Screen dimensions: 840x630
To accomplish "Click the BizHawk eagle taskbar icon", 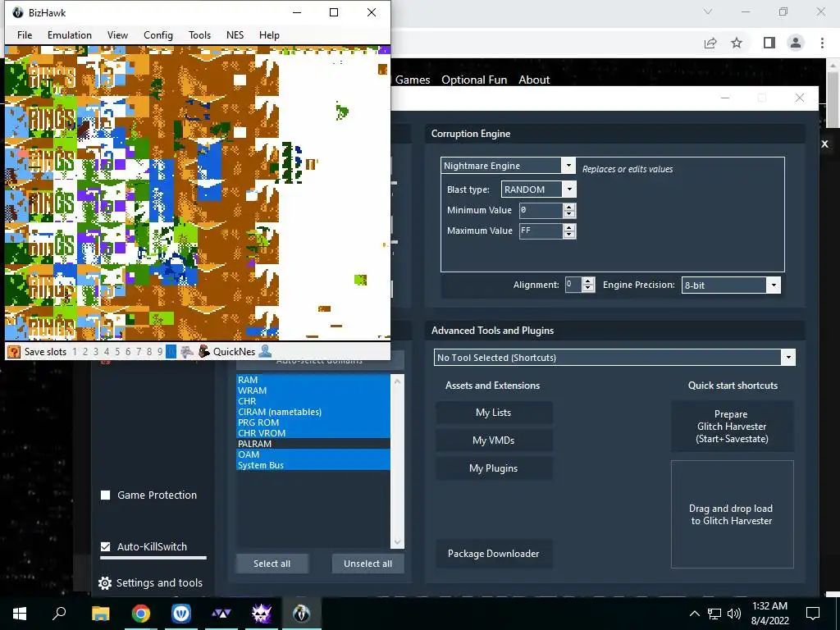I will [302, 614].
